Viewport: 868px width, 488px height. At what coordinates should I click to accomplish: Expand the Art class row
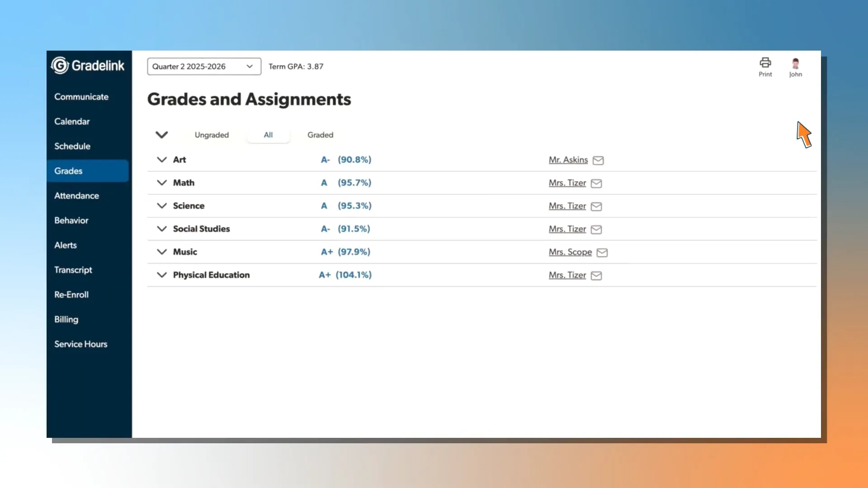tap(162, 160)
